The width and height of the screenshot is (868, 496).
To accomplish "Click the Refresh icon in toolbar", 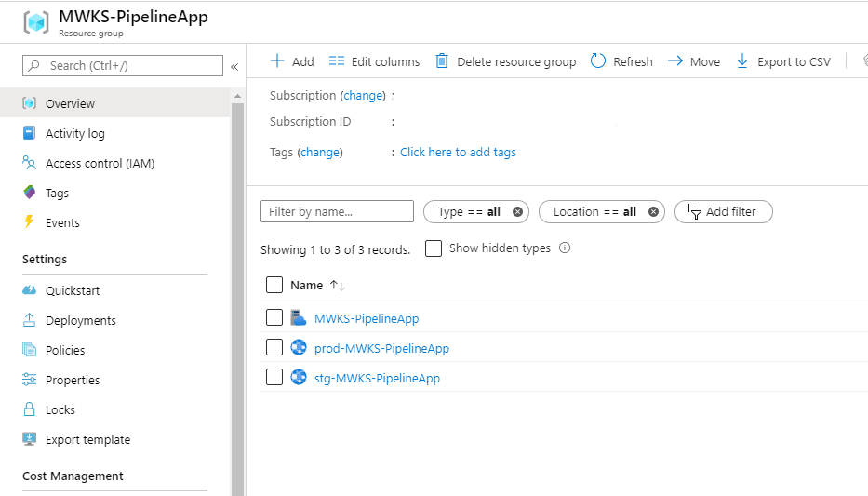I will pyautogui.click(x=598, y=61).
